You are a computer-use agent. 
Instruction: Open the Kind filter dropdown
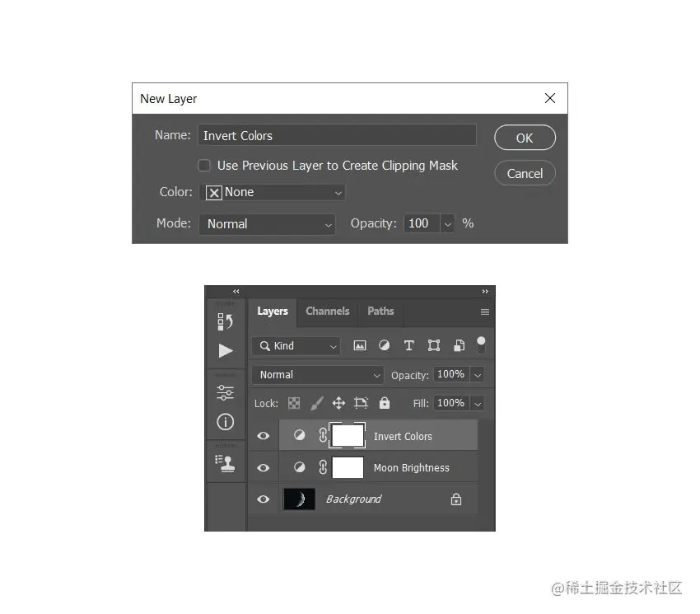point(296,345)
